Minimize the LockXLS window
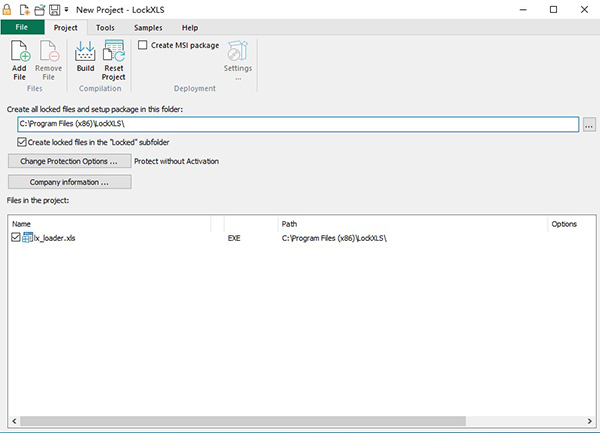Image resolution: width=600 pixels, height=433 pixels. pyautogui.click(x=523, y=10)
